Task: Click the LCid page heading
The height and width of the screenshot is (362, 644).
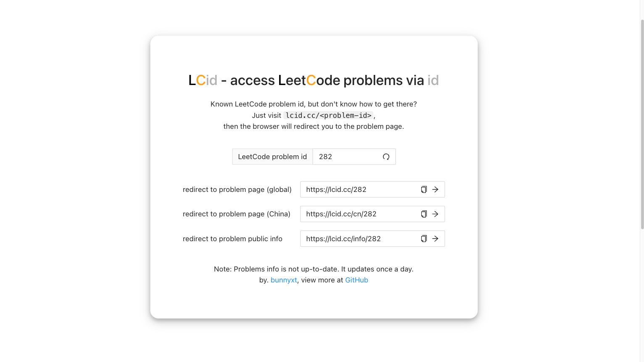Action: click(x=314, y=80)
